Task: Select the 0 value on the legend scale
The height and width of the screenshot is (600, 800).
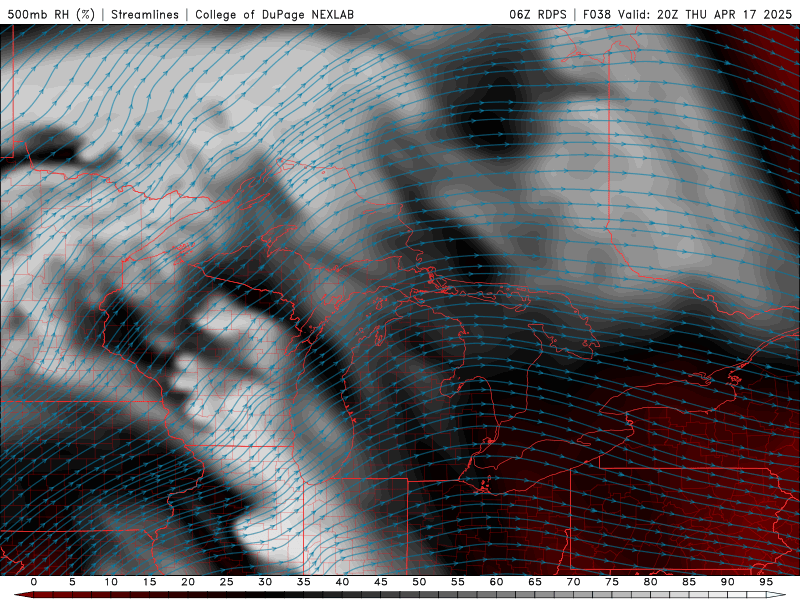Action: (34, 582)
